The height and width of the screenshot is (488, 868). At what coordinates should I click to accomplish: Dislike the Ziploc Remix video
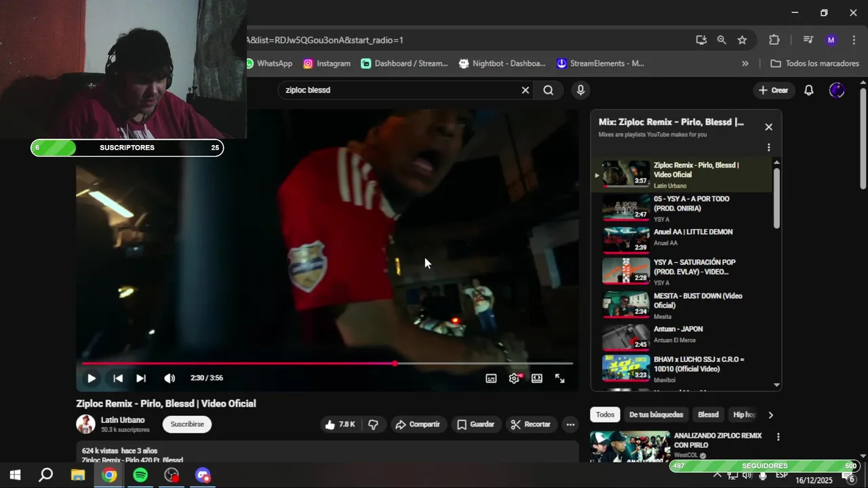point(373,424)
